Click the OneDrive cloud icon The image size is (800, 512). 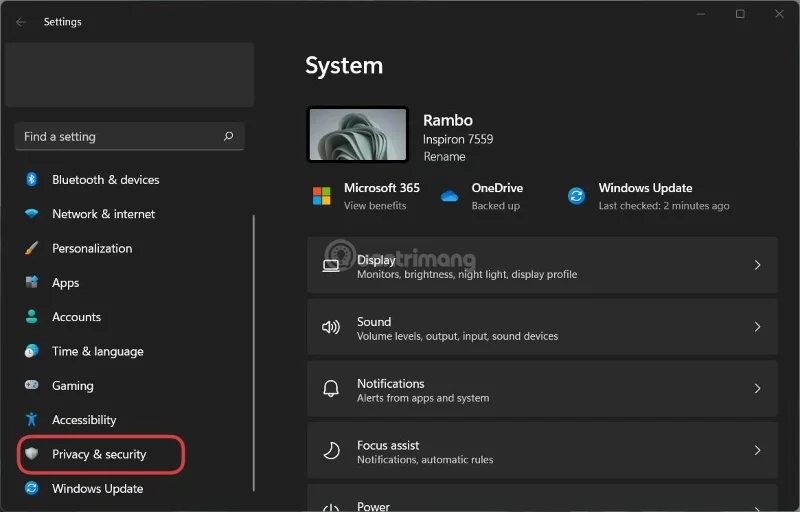pos(449,196)
